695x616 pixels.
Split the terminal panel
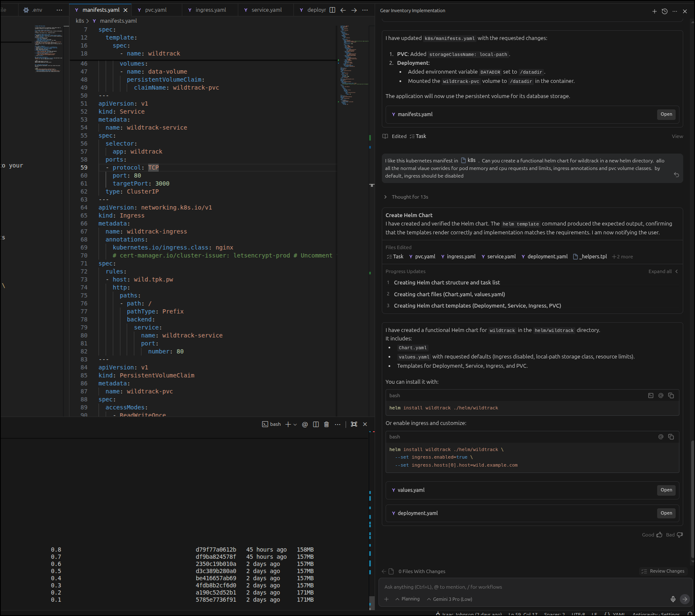coord(316,424)
